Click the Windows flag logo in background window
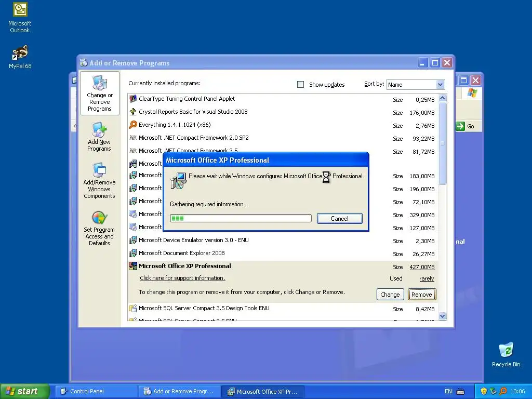 [472, 92]
